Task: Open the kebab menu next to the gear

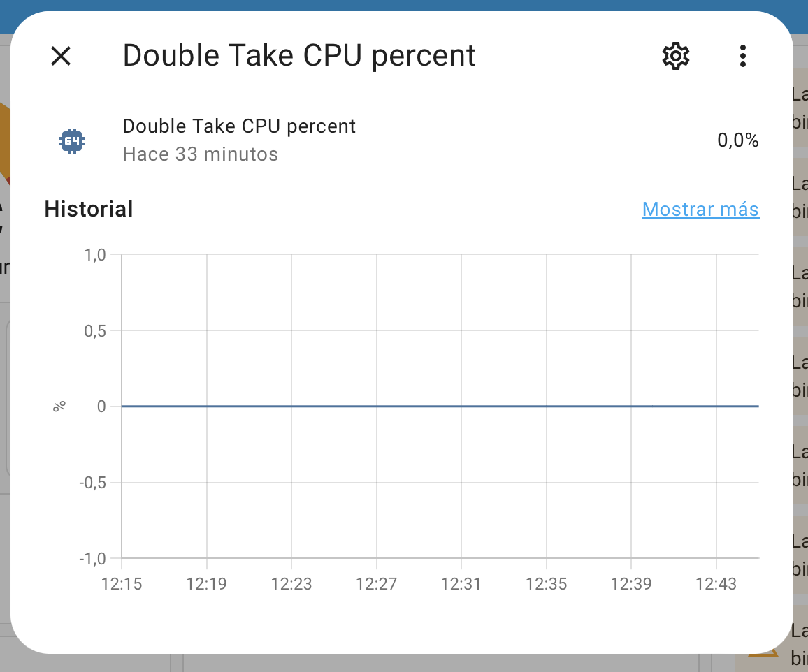Action: pos(742,56)
